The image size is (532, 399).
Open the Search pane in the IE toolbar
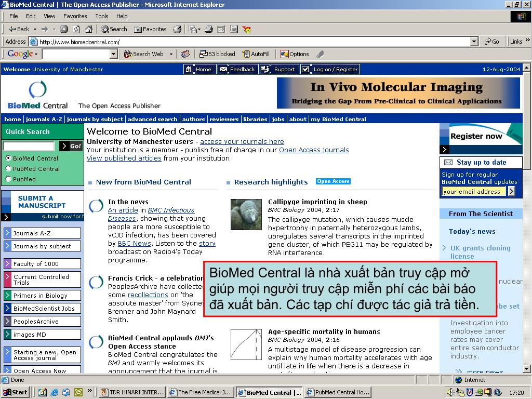114,29
